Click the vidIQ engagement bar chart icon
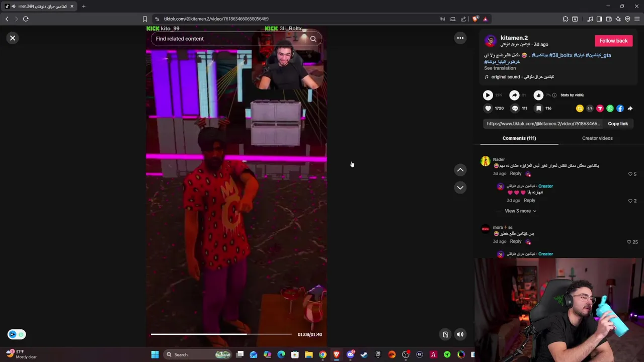 tap(538, 95)
